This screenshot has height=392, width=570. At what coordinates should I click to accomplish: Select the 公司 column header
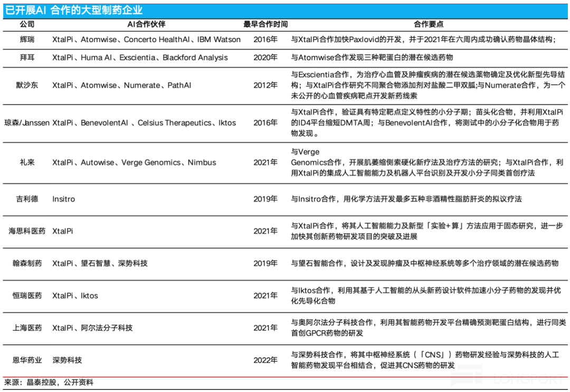tap(27, 24)
